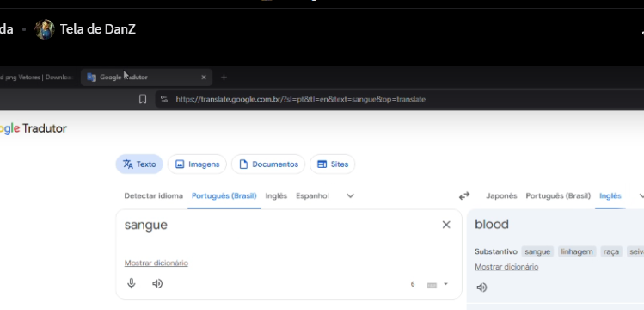Click the linhagem synonym chip
Image resolution: width=644 pixels, height=310 pixels.
pyautogui.click(x=577, y=251)
